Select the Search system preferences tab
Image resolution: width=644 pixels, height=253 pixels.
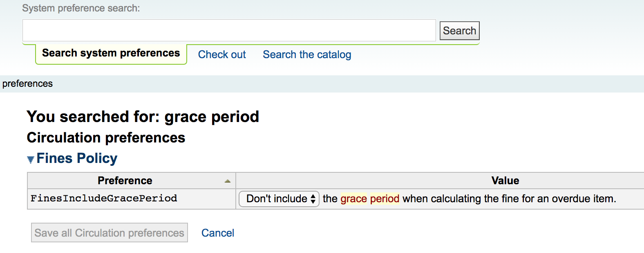111,53
